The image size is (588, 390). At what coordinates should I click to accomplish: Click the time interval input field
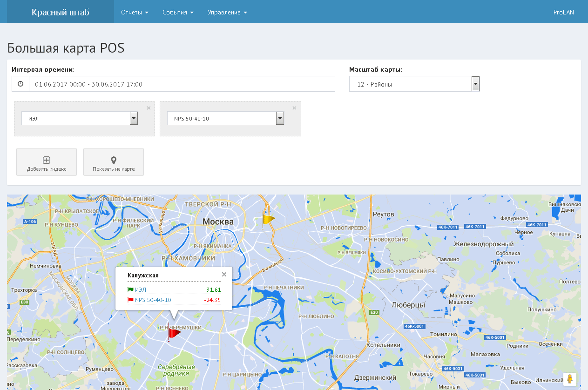tap(182, 84)
